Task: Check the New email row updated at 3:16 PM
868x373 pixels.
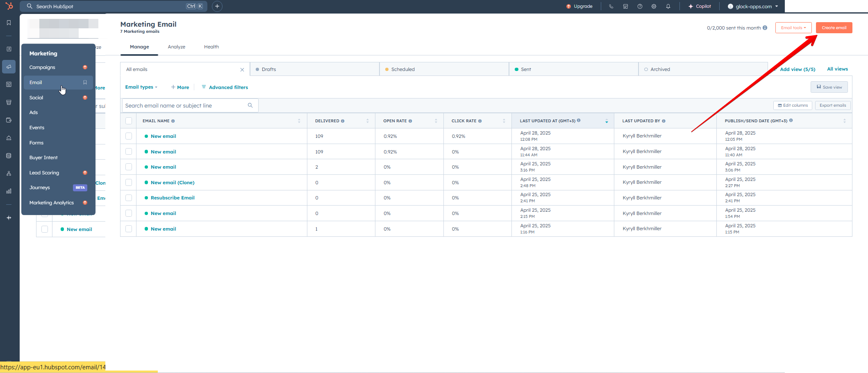Action: coord(129,167)
